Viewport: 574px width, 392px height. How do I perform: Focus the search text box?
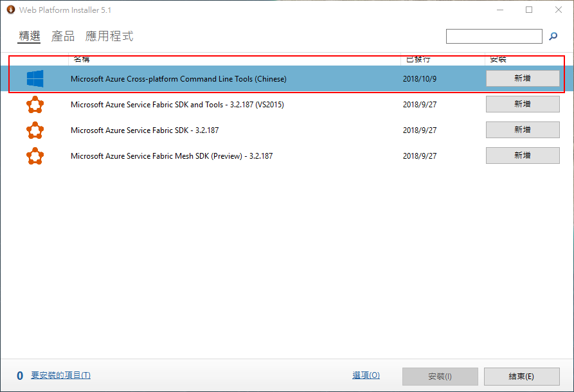tap(494, 36)
